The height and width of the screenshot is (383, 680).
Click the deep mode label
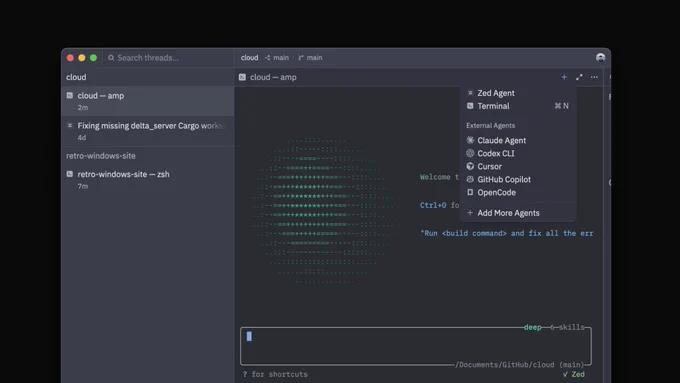[533, 327]
